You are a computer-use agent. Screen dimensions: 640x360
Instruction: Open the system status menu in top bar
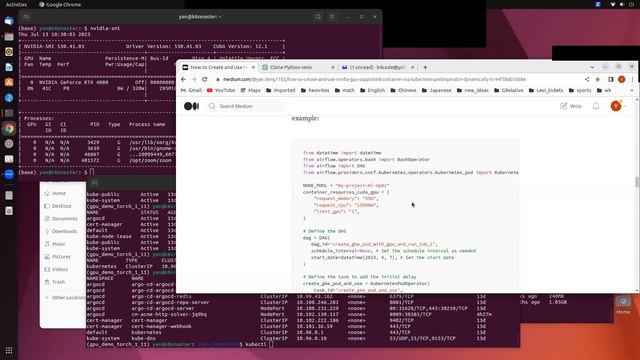tap(621, 4)
